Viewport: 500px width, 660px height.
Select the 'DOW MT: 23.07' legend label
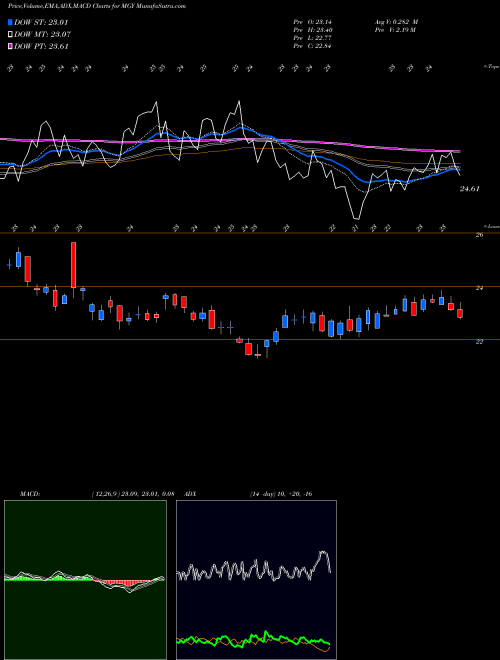tap(43, 35)
